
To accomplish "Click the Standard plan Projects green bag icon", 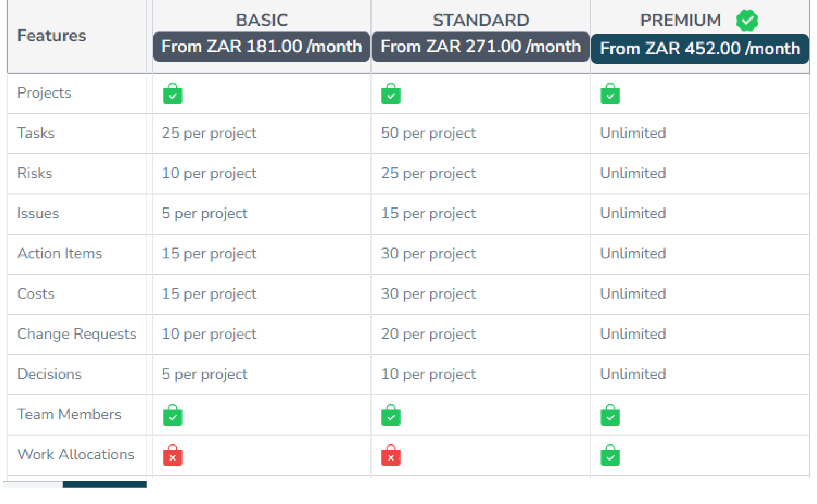I will point(391,94).
